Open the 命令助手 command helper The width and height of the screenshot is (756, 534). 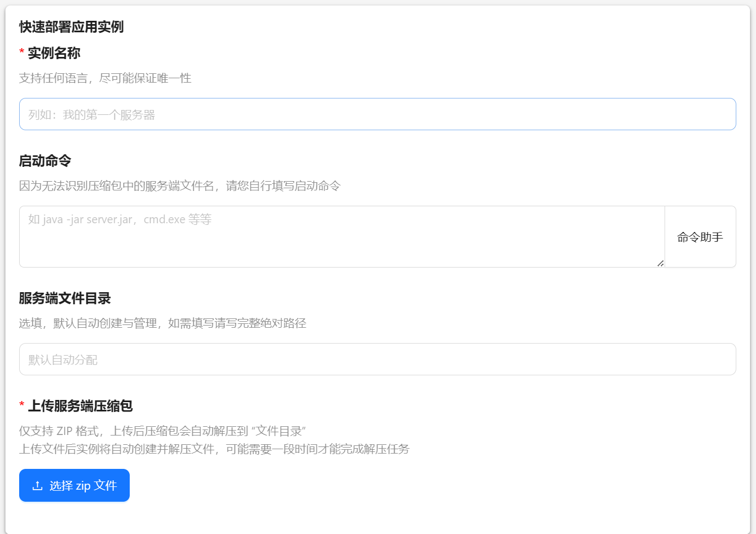tap(700, 237)
